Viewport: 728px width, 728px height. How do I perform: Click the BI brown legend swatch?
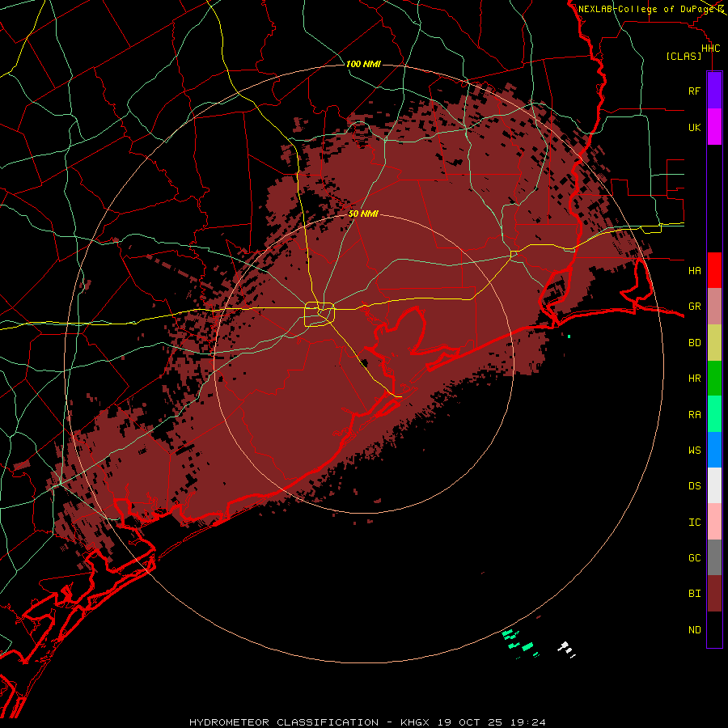click(714, 594)
